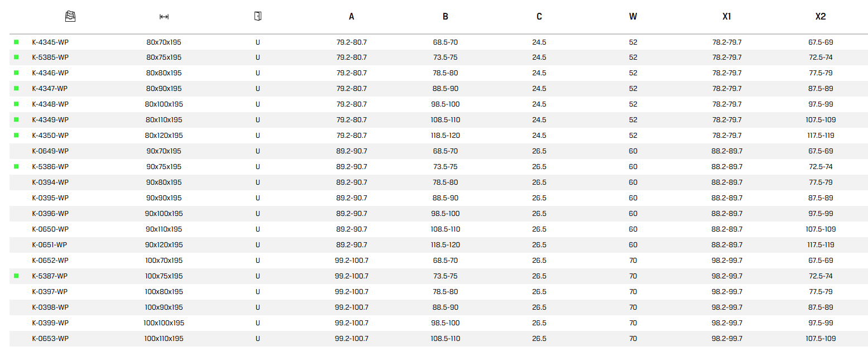The width and height of the screenshot is (868, 351).
Task: Click green availability marker for K-5387-WP
Action: [x=16, y=276]
